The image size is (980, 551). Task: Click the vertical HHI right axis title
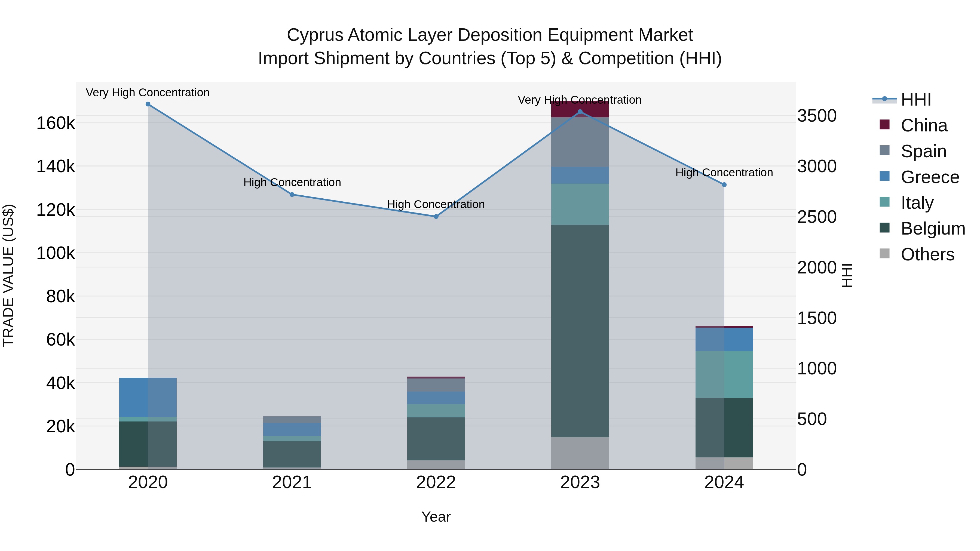tap(847, 275)
